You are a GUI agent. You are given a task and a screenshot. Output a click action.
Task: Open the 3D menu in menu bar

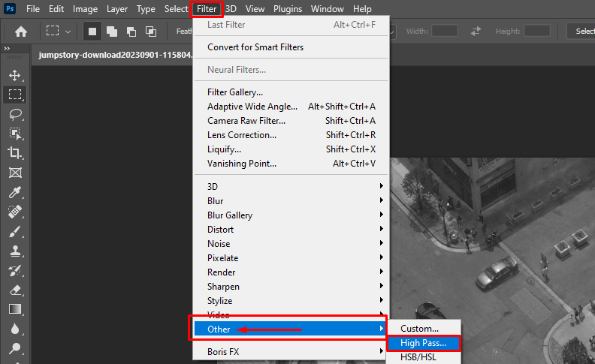231,9
